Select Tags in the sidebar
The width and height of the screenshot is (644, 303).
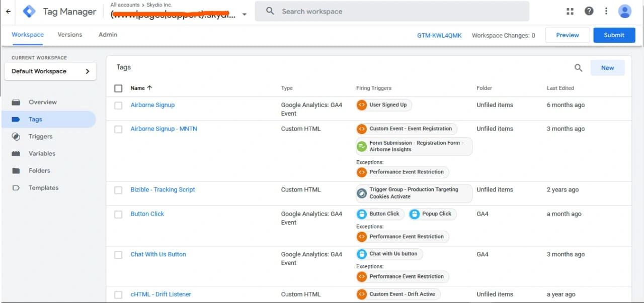click(48, 119)
